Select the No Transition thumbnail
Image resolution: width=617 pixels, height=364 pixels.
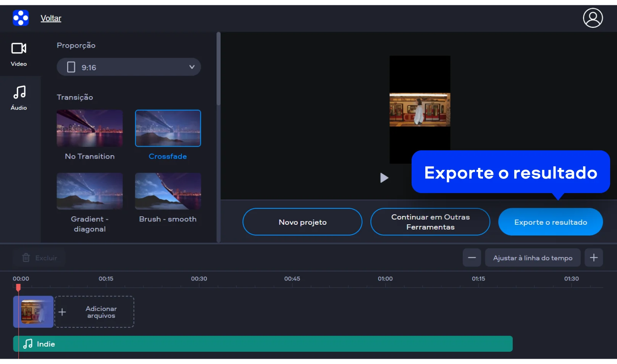click(x=90, y=129)
